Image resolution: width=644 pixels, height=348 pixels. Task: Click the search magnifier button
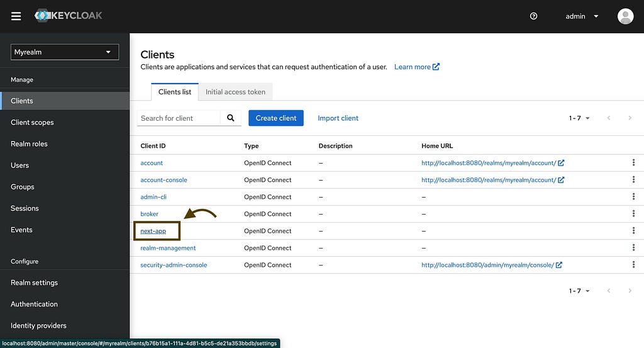coord(231,118)
